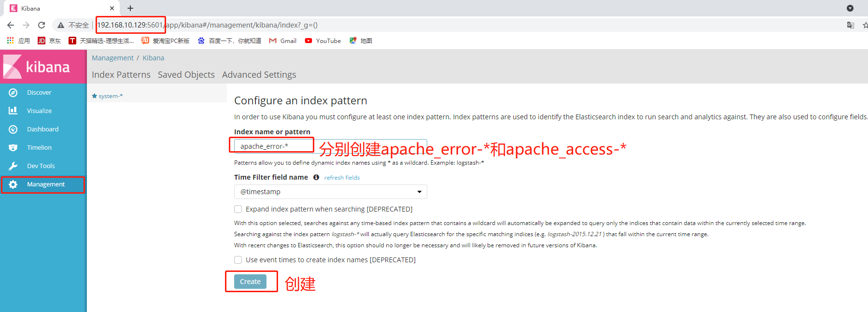The image size is (868, 312).
Task: Click the Timelion label in sidebar
Action: tap(39, 148)
